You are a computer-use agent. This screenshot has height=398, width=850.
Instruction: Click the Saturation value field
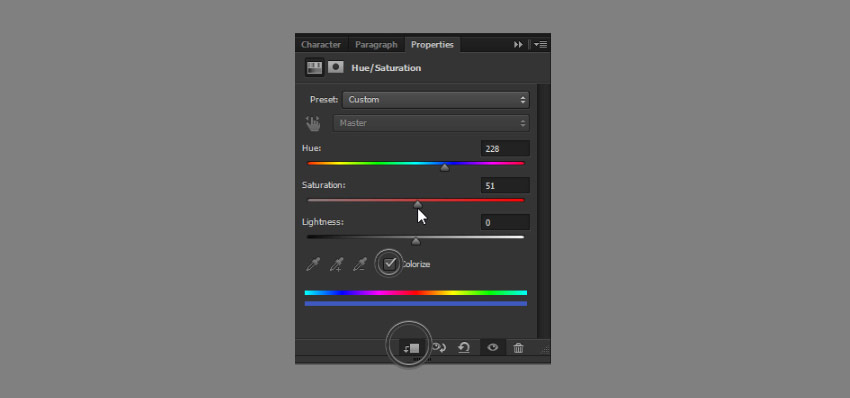(x=505, y=185)
